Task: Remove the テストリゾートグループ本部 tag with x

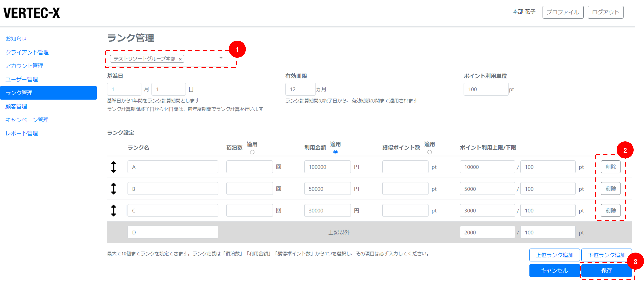Action: 180,59
